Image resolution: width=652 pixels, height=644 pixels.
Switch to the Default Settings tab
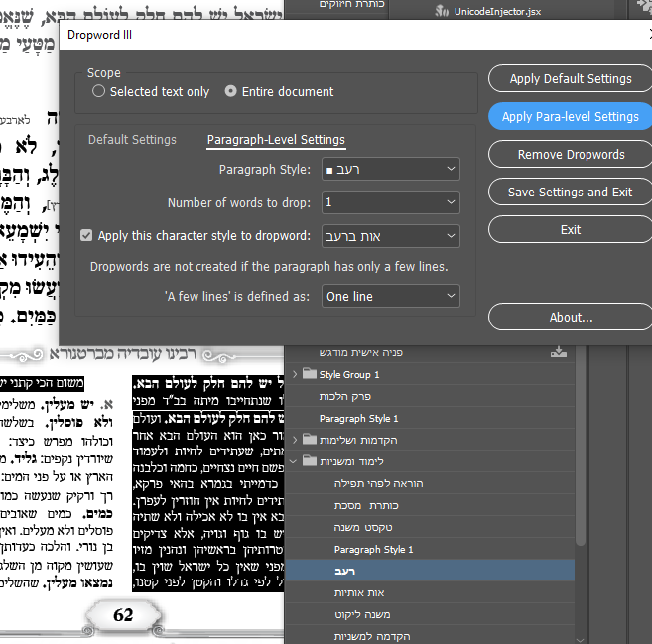[132, 139]
